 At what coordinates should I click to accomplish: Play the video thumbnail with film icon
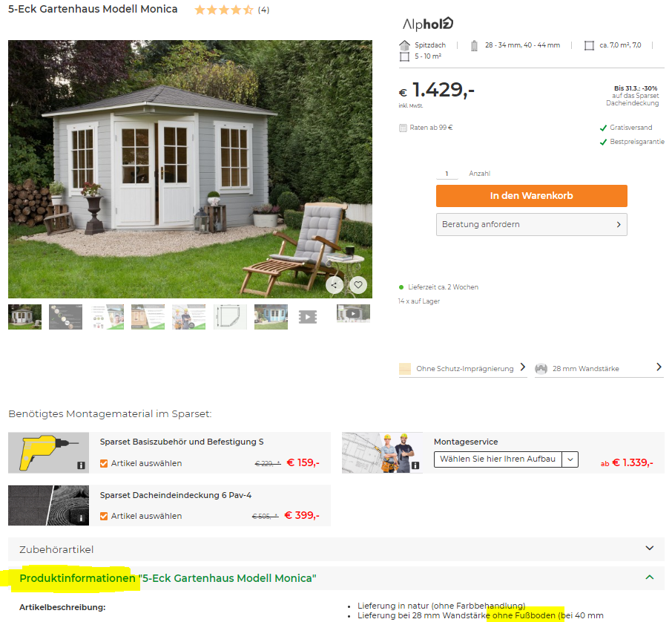click(308, 317)
